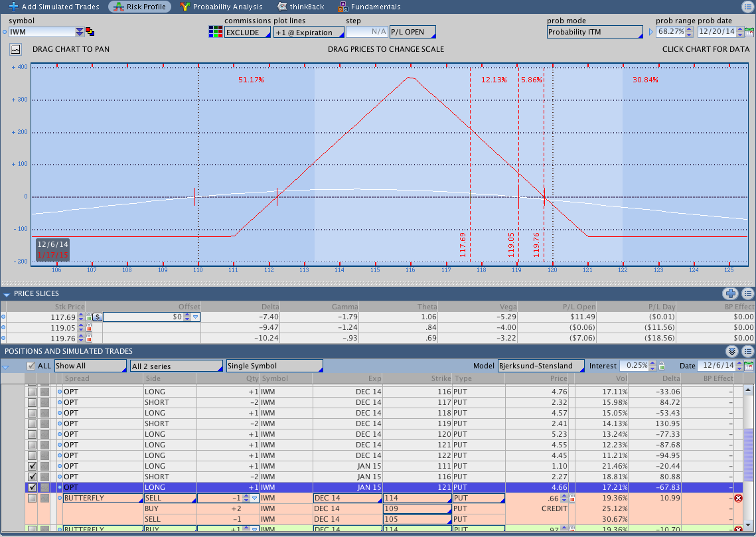
Task: Check the DEC 14 122 PUT row checkbox
Action: [x=32, y=455]
